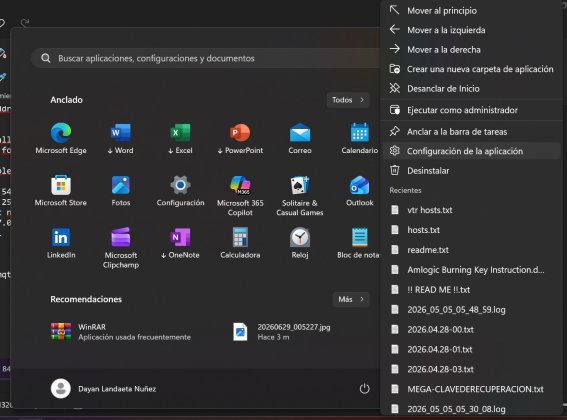Open recommended file 20260629_005227.jpg
The image size is (567, 420).
[281, 332]
